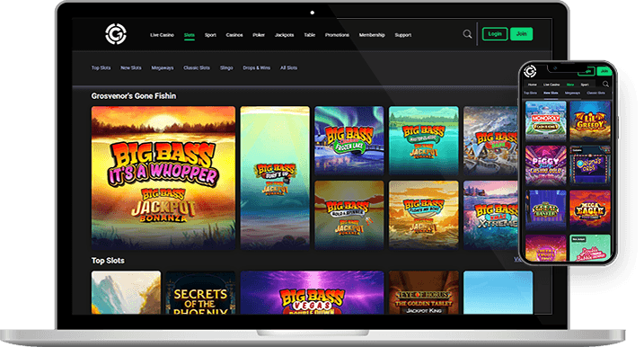Tap Mega Eagle game tile on phone
644x347 pixels.
pos(590,209)
